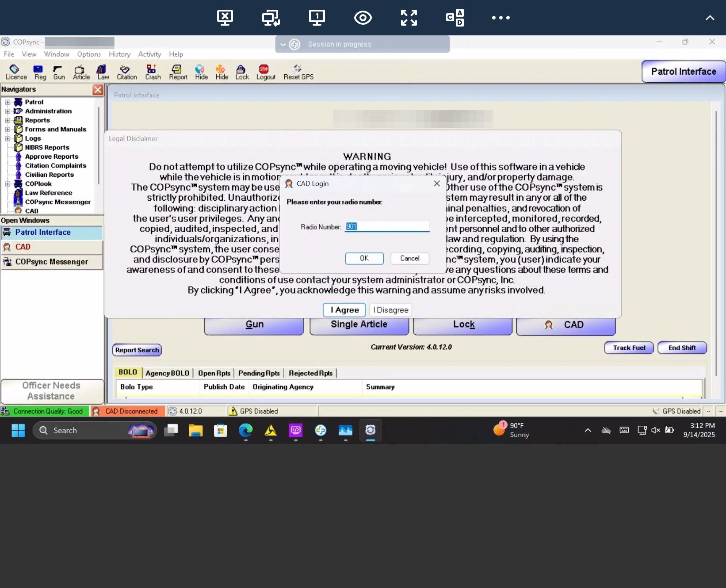Start a Citation from the toolbar
Screen dimensions: 726x588
click(x=126, y=72)
